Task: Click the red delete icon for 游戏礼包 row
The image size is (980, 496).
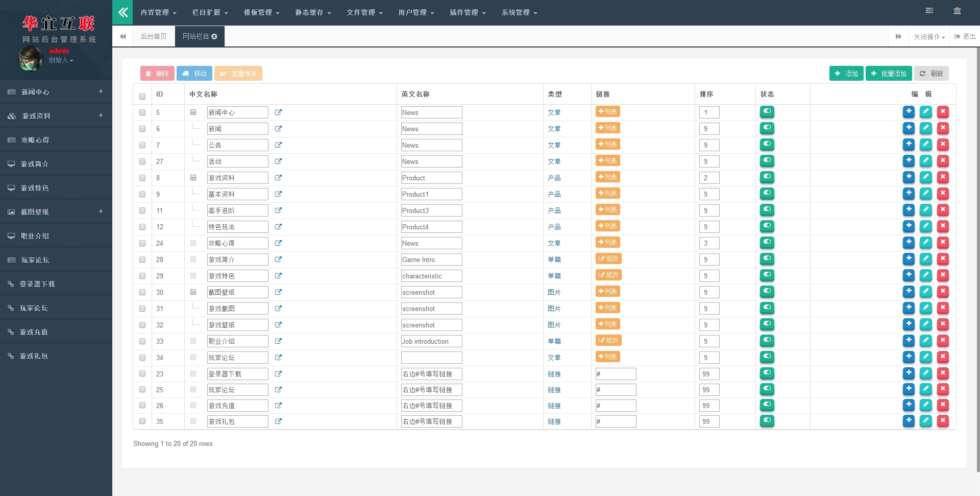Action: [x=943, y=421]
